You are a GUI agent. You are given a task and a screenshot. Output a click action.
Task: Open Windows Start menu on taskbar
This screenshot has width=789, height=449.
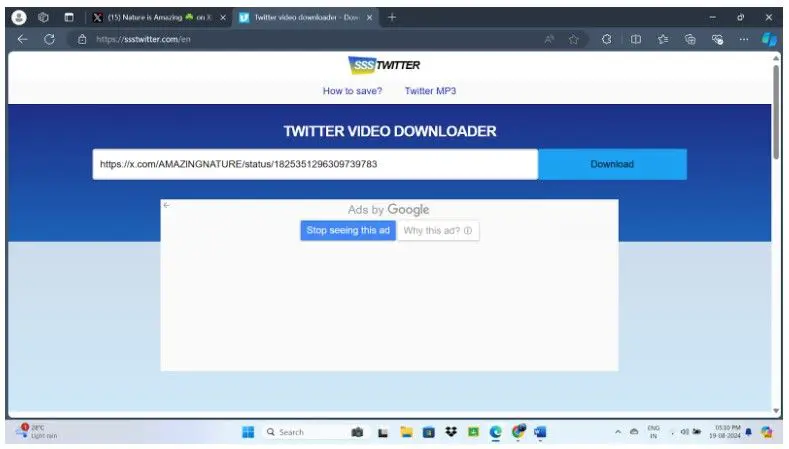[248, 432]
